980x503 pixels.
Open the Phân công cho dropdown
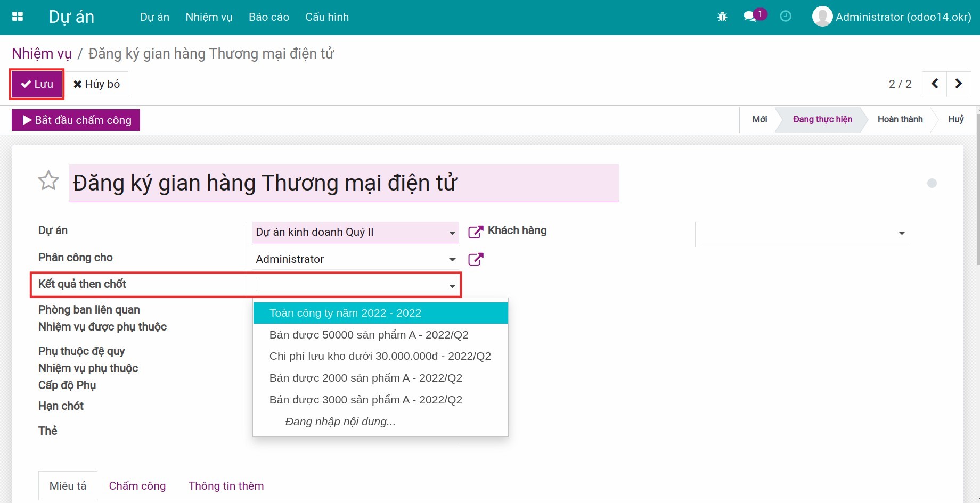click(x=451, y=259)
